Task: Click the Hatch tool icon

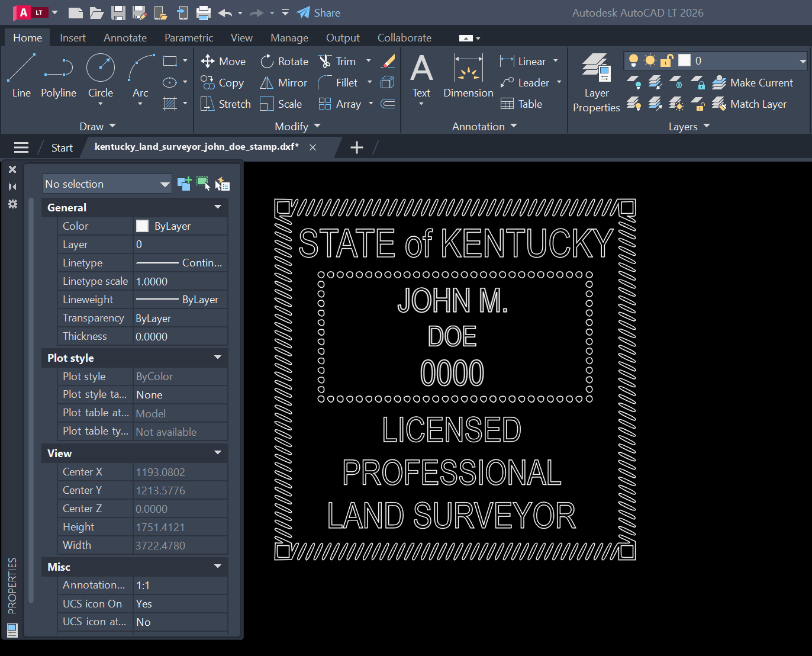Action: 170,104
